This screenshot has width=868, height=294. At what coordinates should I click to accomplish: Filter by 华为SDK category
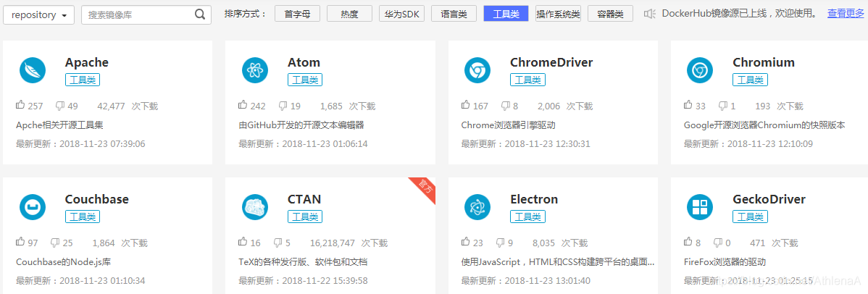[401, 14]
